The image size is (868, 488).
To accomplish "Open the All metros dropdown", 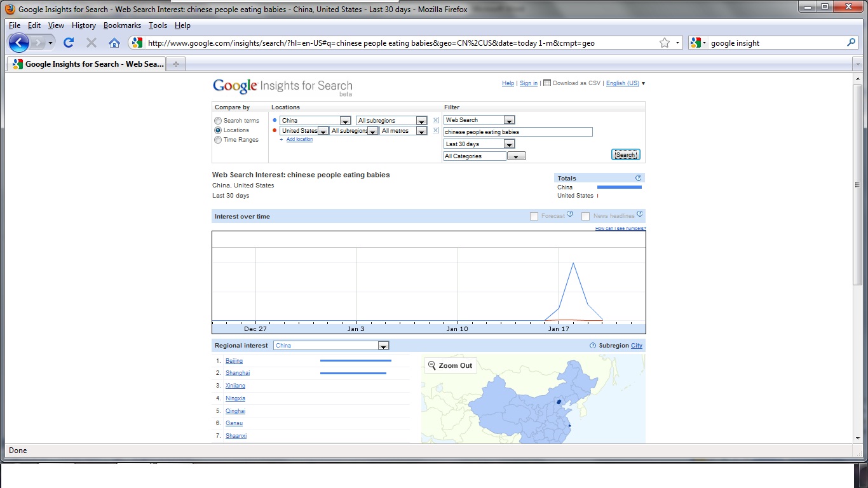I will coord(403,131).
